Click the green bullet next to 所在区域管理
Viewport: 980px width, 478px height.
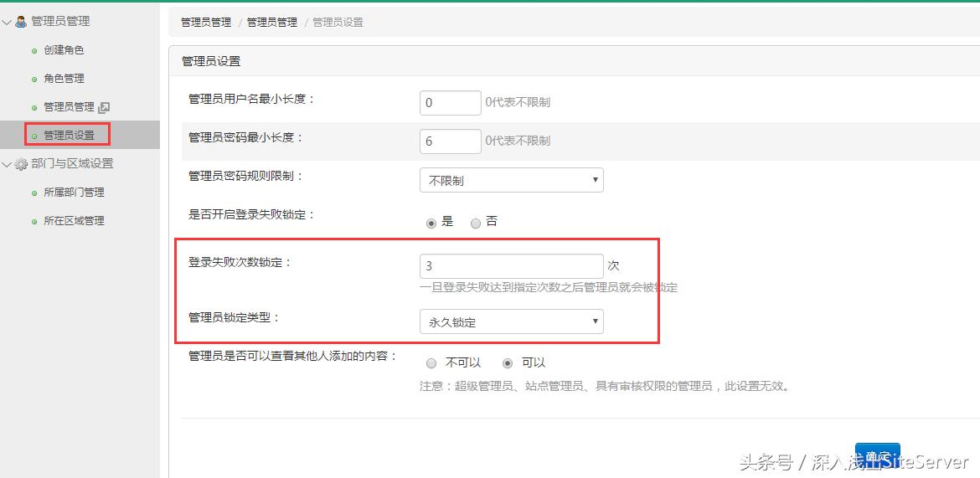point(34,221)
